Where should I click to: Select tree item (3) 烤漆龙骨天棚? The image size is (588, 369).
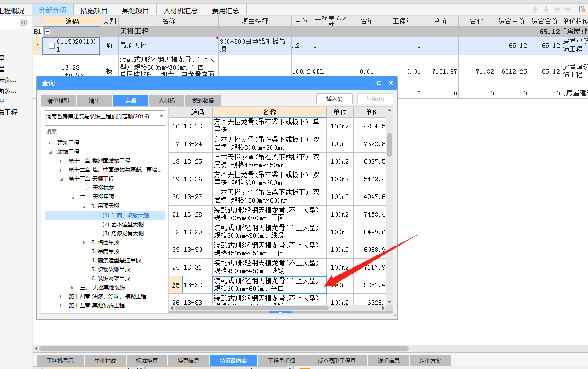tap(123, 233)
